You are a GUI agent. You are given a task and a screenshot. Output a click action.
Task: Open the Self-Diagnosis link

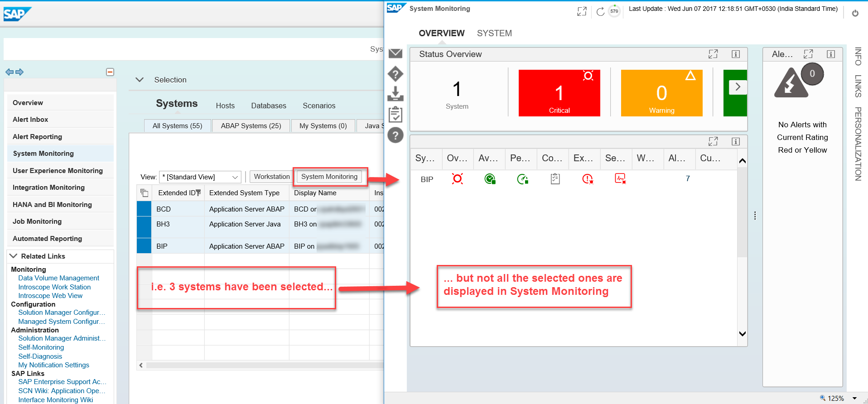pos(40,356)
